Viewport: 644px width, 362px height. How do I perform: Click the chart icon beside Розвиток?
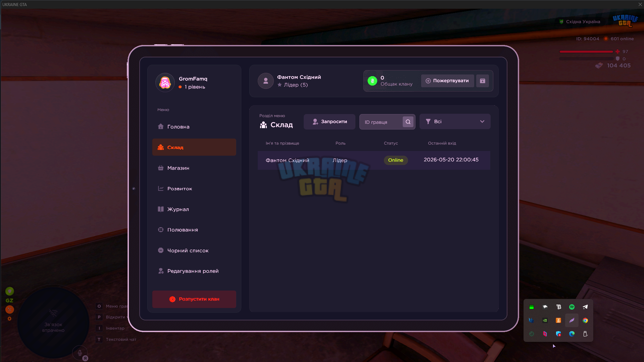(x=161, y=189)
